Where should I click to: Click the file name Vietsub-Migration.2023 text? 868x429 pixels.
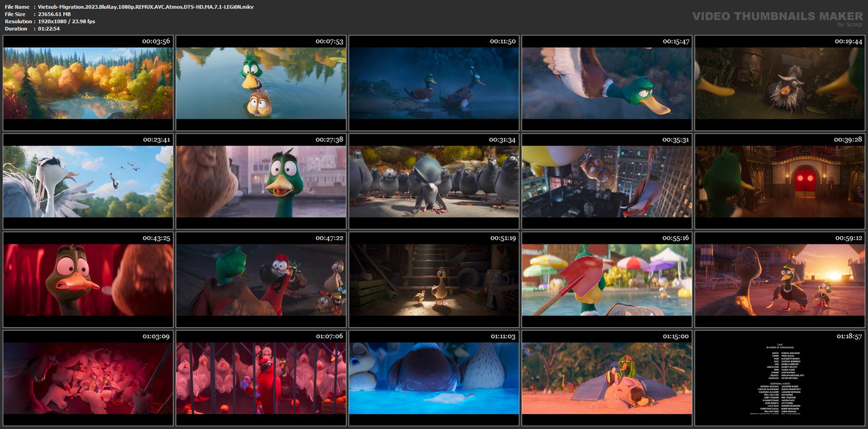[146, 6]
